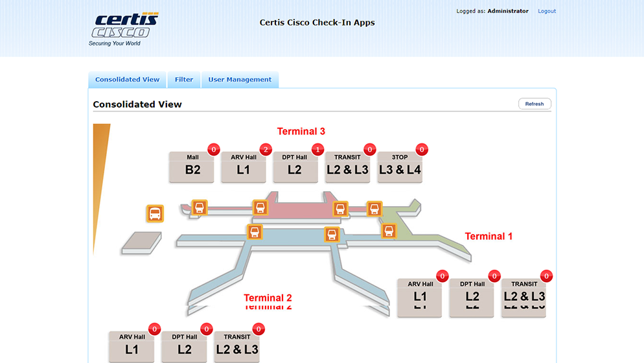Switch to the Filter tab

click(183, 80)
